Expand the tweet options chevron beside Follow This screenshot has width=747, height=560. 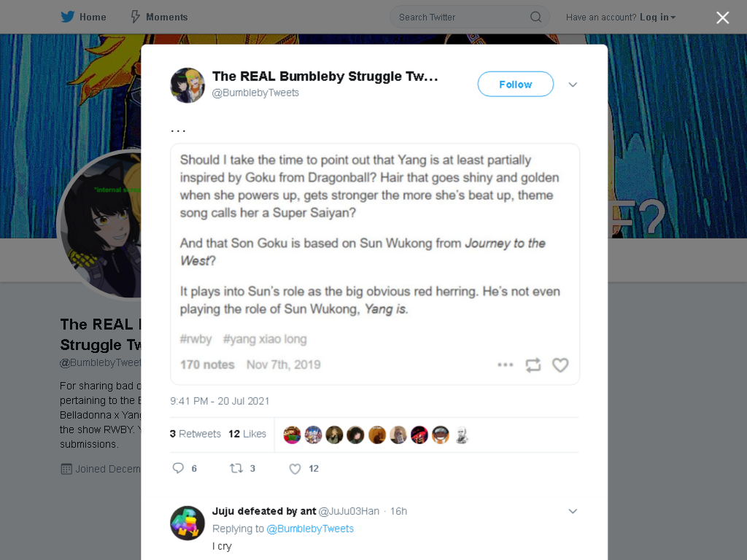(x=573, y=85)
